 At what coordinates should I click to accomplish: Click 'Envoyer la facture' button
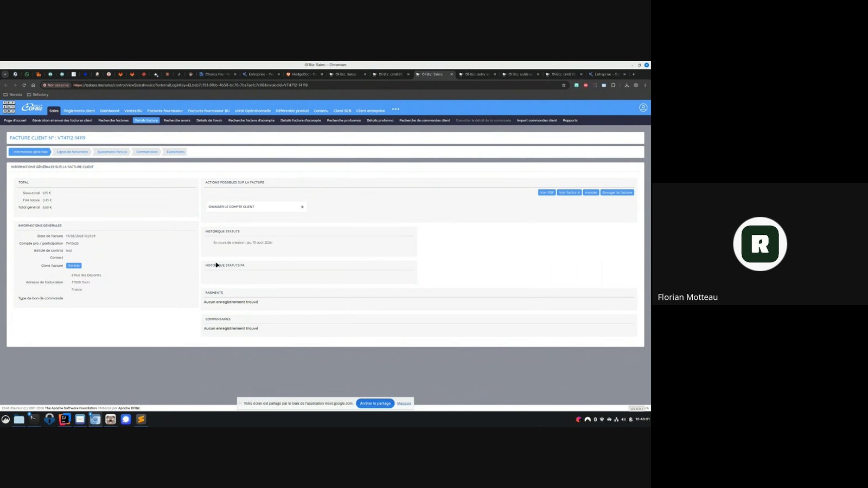point(617,192)
